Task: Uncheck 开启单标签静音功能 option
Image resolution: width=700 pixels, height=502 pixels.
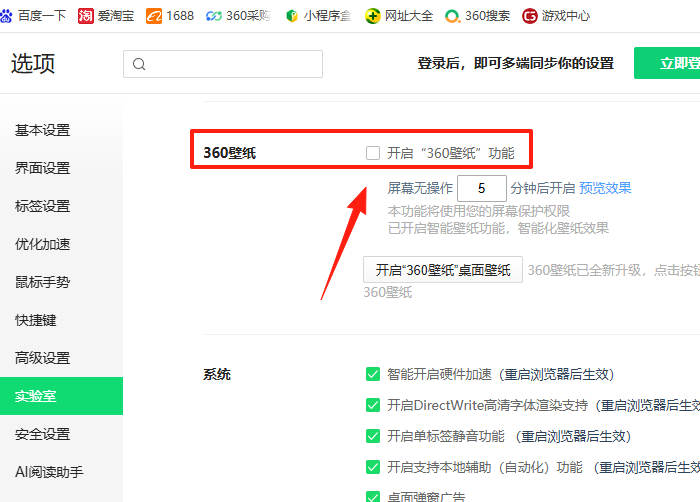Action: (373, 436)
